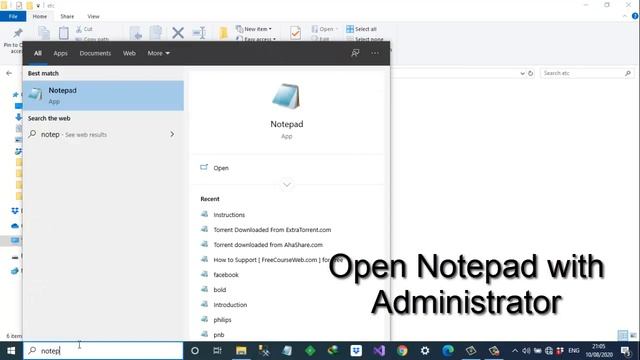The width and height of the screenshot is (640, 360).
Task: Click the taskbar search box containing 'notep'
Action: pyautogui.click(x=103, y=351)
